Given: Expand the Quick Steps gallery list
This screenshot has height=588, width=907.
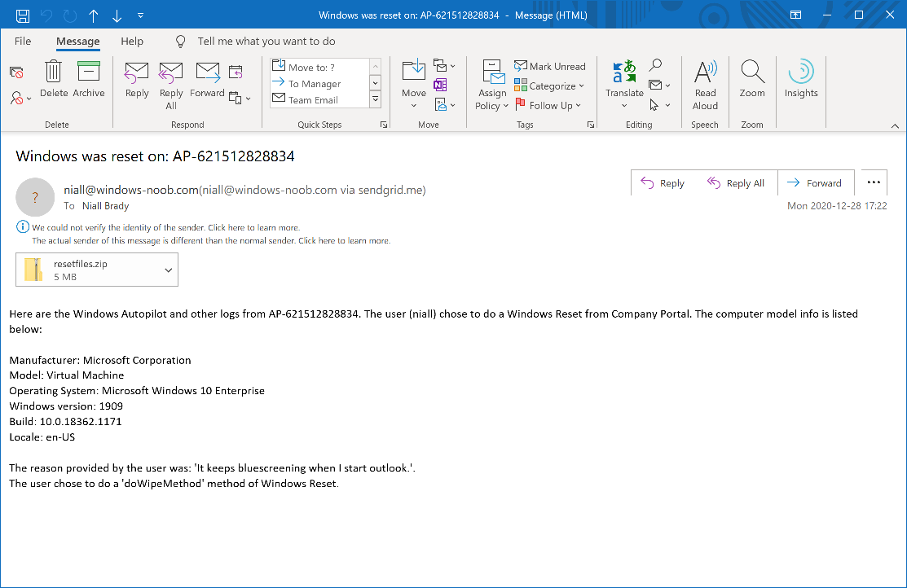Looking at the screenshot, I should click(x=376, y=99).
